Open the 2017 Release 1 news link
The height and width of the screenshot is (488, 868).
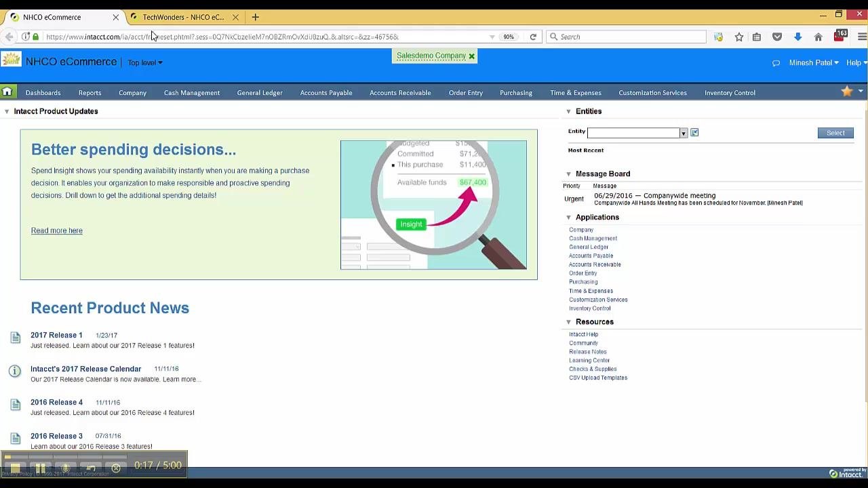click(56, 335)
